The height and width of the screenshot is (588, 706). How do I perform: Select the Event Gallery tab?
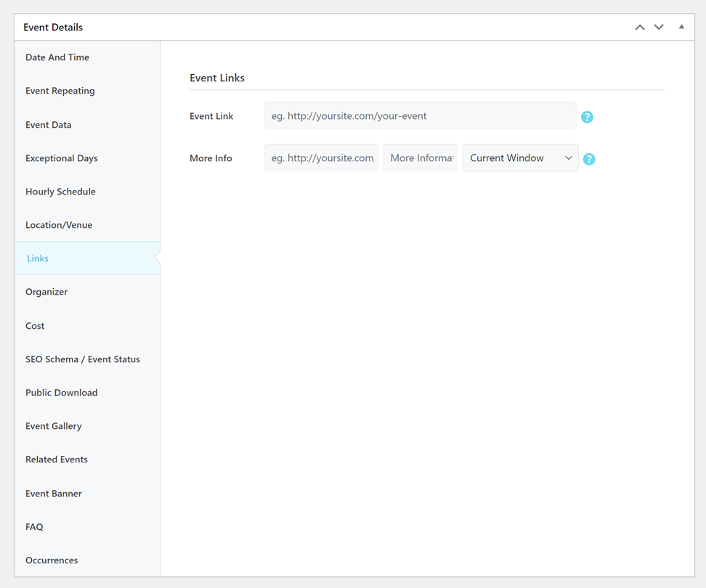tap(54, 426)
